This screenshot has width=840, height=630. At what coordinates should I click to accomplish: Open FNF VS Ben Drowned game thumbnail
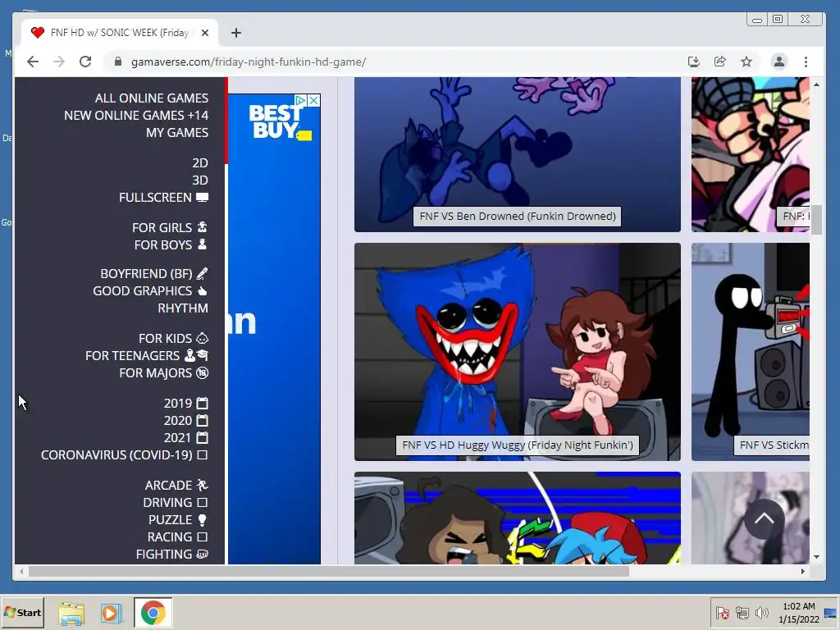click(x=518, y=154)
